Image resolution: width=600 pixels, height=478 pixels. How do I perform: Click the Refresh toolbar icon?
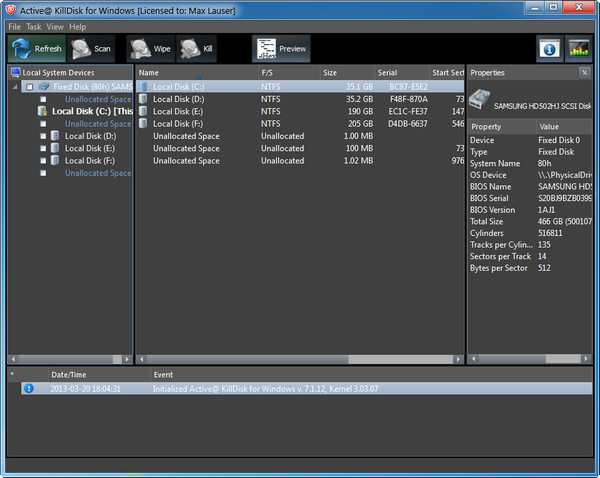point(36,48)
